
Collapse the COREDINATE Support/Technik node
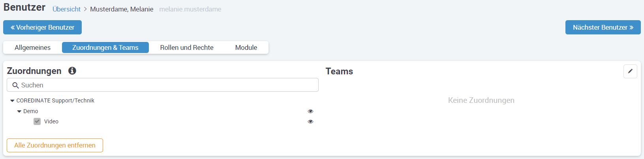pyautogui.click(x=12, y=101)
